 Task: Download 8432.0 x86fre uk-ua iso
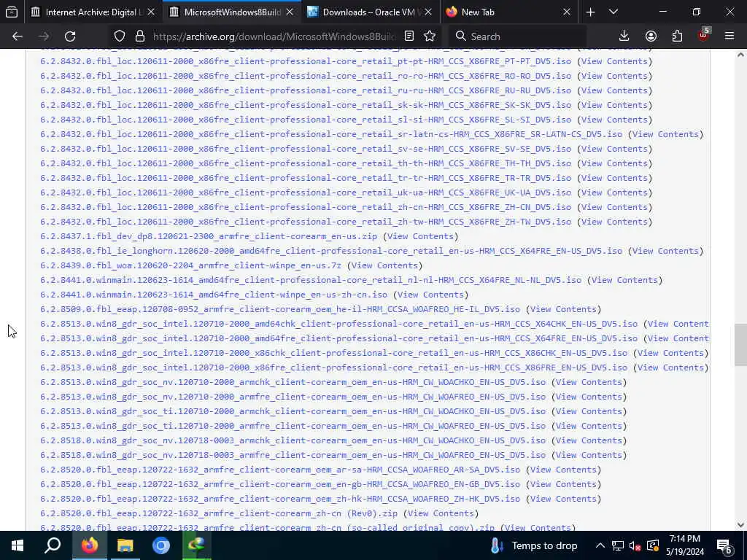tap(306, 192)
